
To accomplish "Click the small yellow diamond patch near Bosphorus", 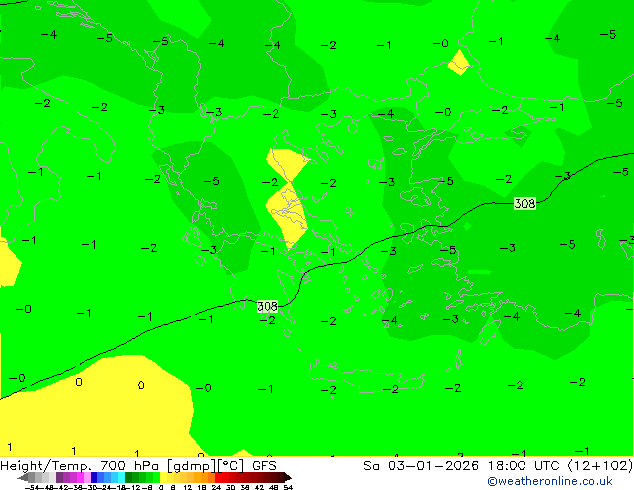I will 459,63.
